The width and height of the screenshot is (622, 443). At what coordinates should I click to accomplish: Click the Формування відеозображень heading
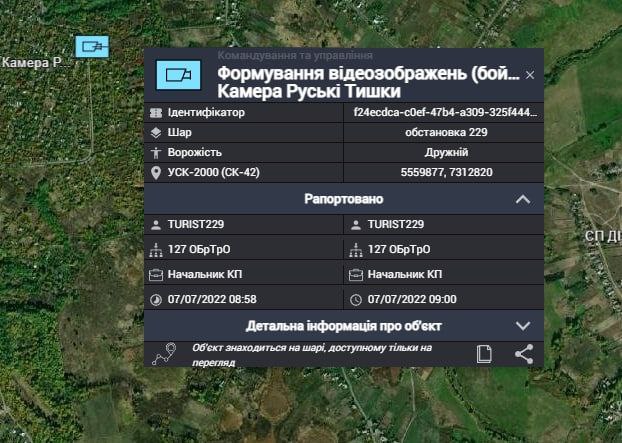369,74
